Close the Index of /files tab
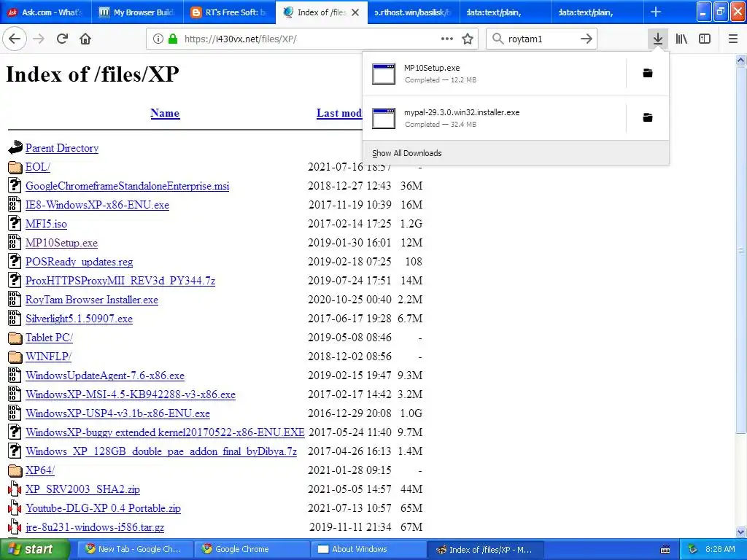 point(355,12)
